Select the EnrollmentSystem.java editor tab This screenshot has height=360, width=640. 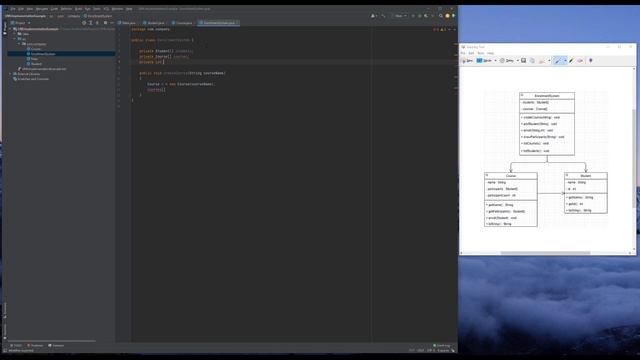click(x=218, y=23)
